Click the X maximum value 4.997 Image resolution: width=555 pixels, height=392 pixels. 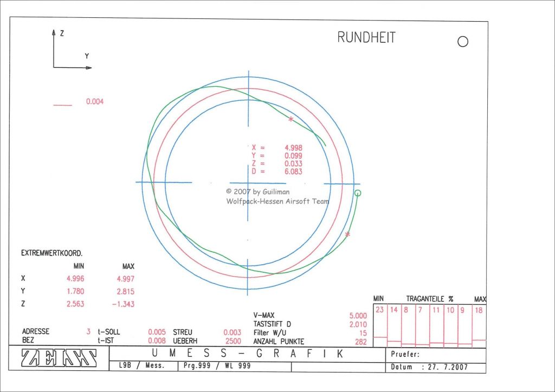(x=126, y=279)
